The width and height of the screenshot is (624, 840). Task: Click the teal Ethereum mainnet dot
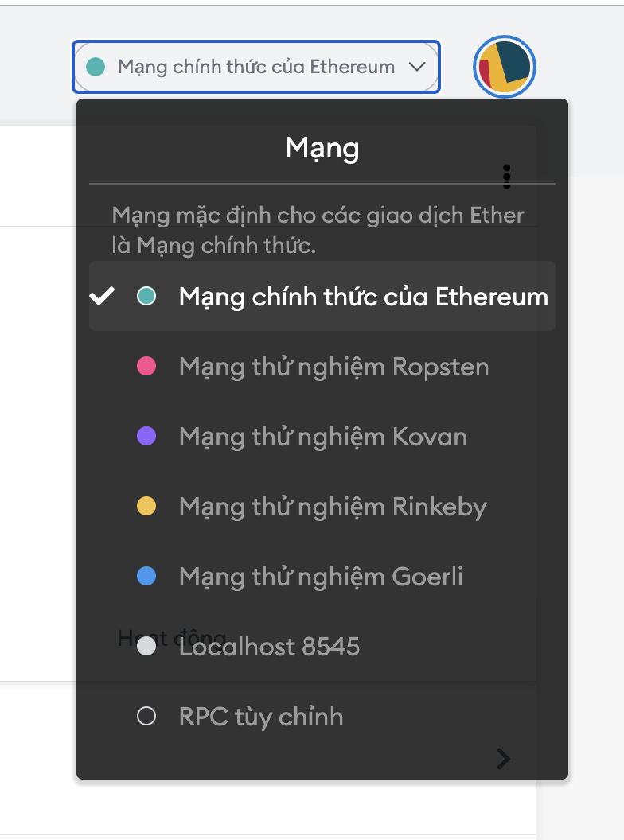[x=146, y=297]
